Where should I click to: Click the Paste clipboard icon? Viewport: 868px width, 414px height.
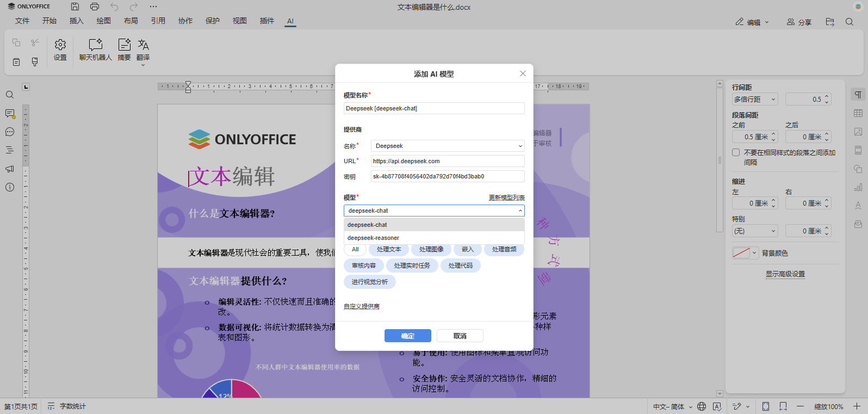point(16,62)
